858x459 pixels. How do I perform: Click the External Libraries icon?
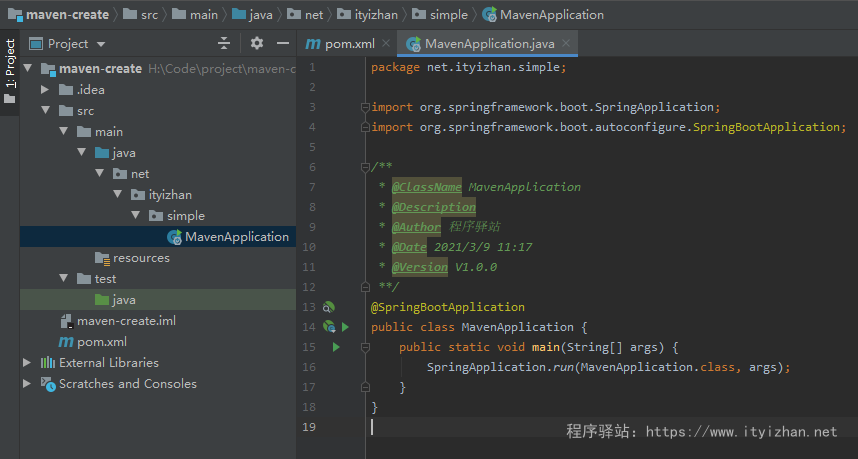(x=48, y=363)
